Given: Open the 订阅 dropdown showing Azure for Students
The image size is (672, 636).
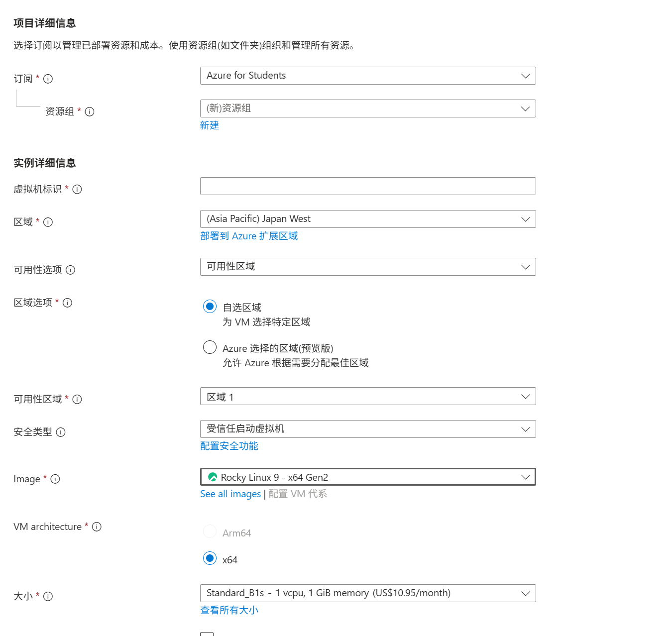Looking at the screenshot, I should point(368,76).
